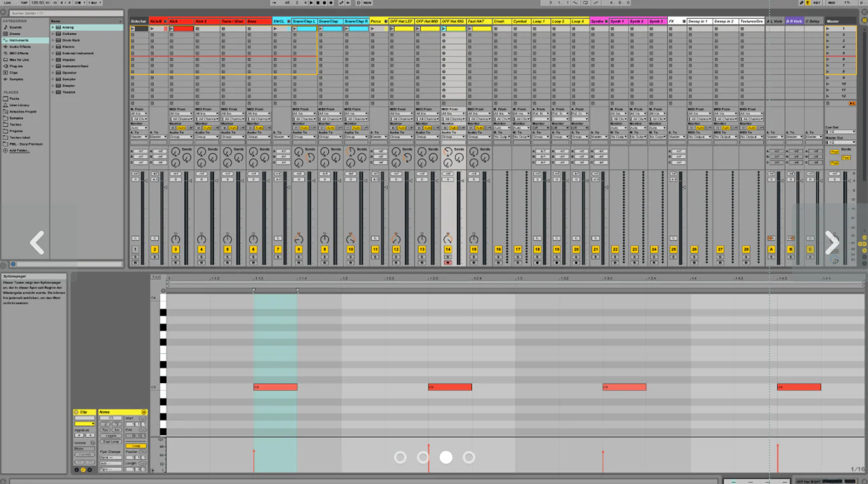
Task: Select the Fast HAT track header
Action: pyautogui.click(x=479, y=21)
